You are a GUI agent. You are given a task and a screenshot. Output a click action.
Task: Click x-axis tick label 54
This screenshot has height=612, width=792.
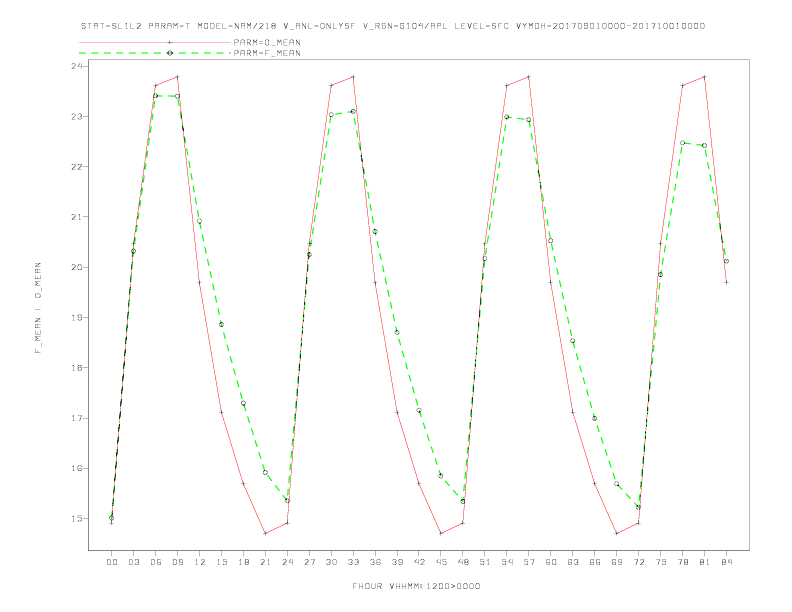click(x=507, y=562)
